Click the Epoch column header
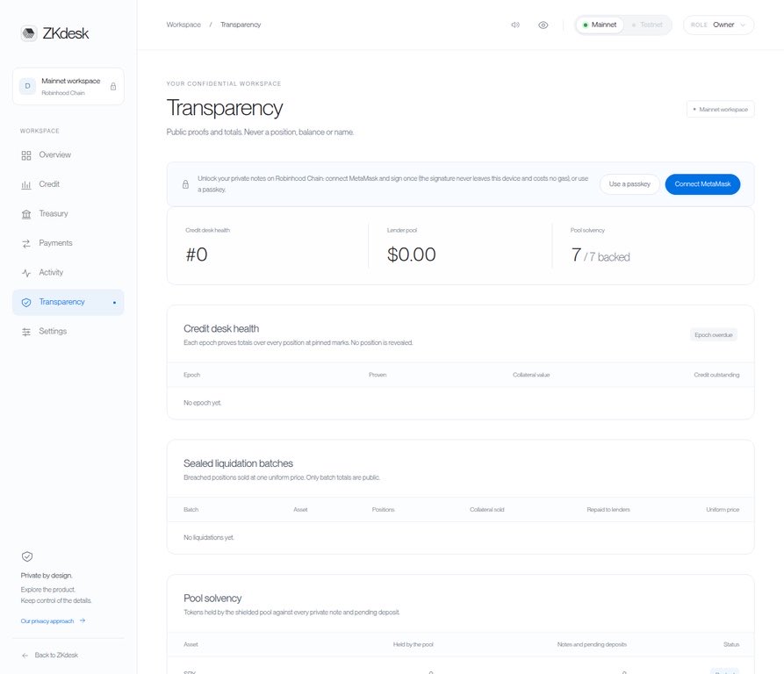784x674 pixels. (x=191, y=375)
